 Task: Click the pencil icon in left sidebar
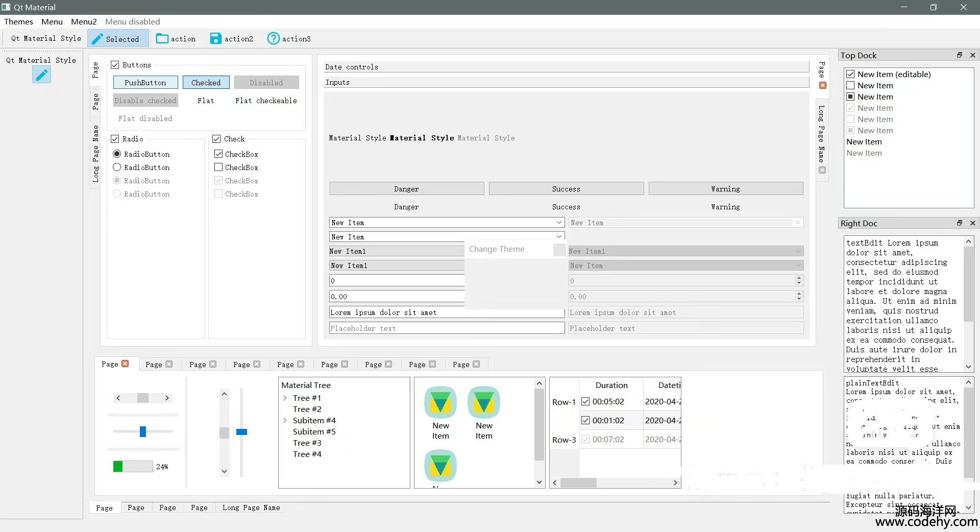pos(41,75)
